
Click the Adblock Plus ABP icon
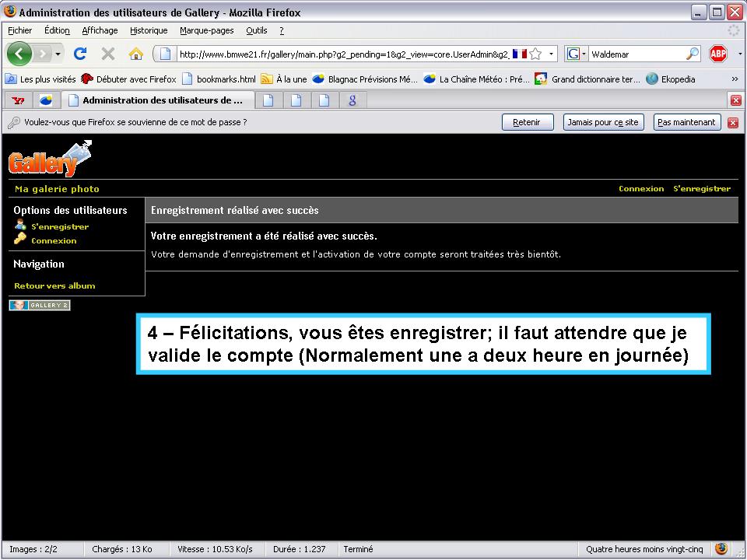tap(717, 54)
